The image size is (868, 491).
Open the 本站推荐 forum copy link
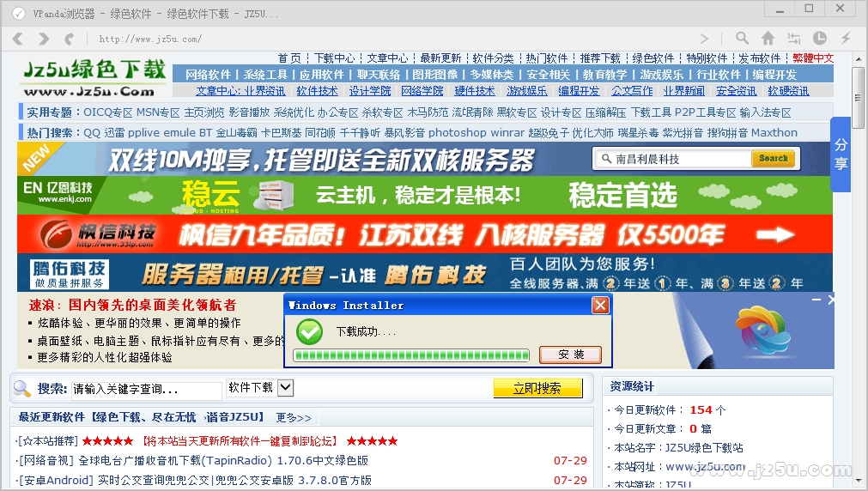(240, 441)
